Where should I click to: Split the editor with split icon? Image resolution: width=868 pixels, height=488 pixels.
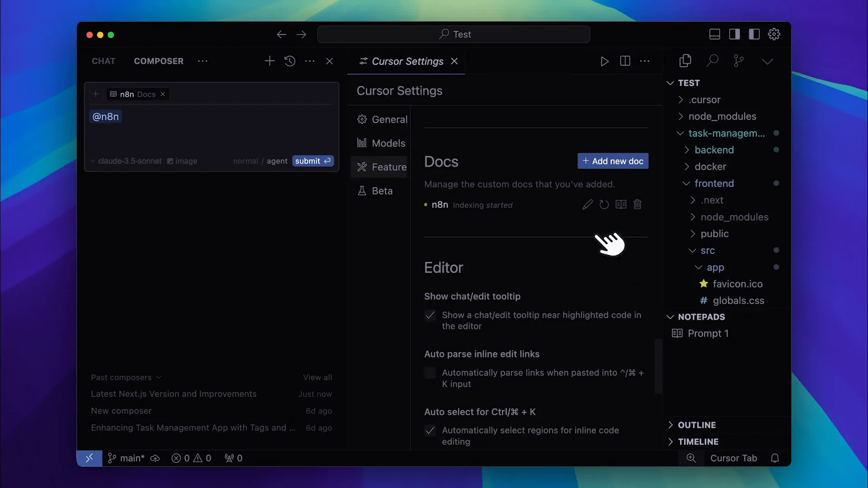click(x=625, y=61)
